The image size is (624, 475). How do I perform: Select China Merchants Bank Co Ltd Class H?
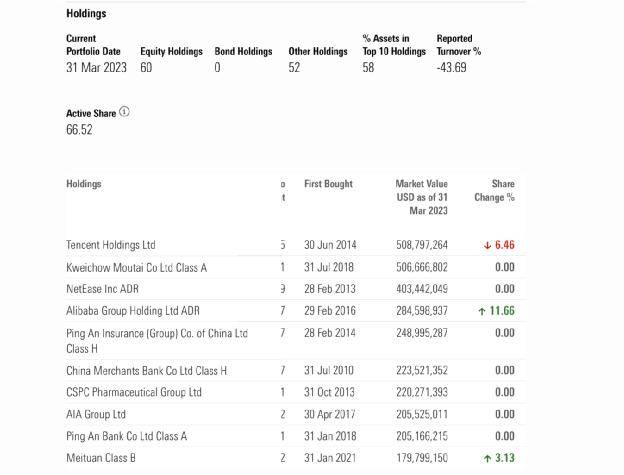point(146,370)
